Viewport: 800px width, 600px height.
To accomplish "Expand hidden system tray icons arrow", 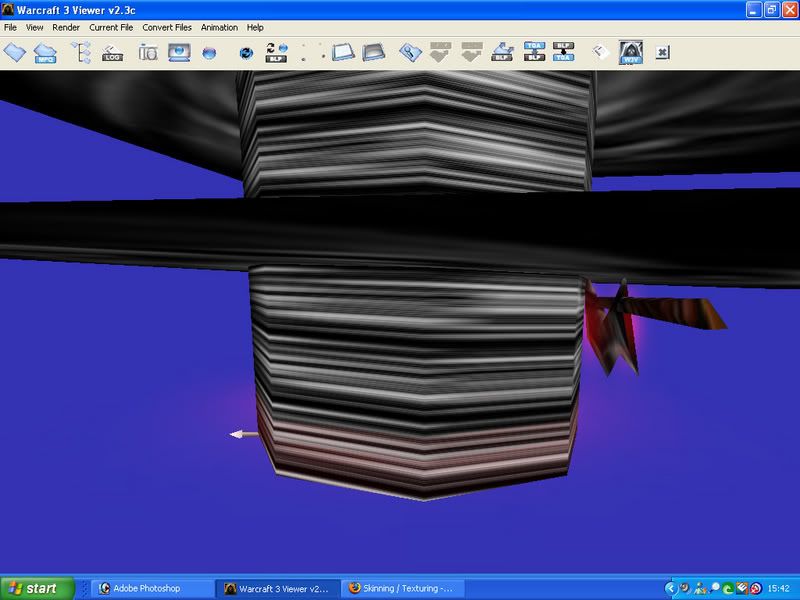I will coord(670,588).
